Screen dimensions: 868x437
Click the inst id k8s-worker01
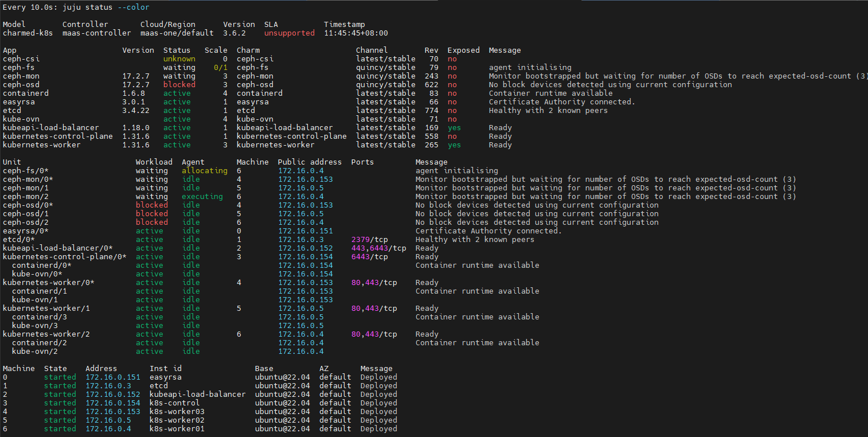177,428
